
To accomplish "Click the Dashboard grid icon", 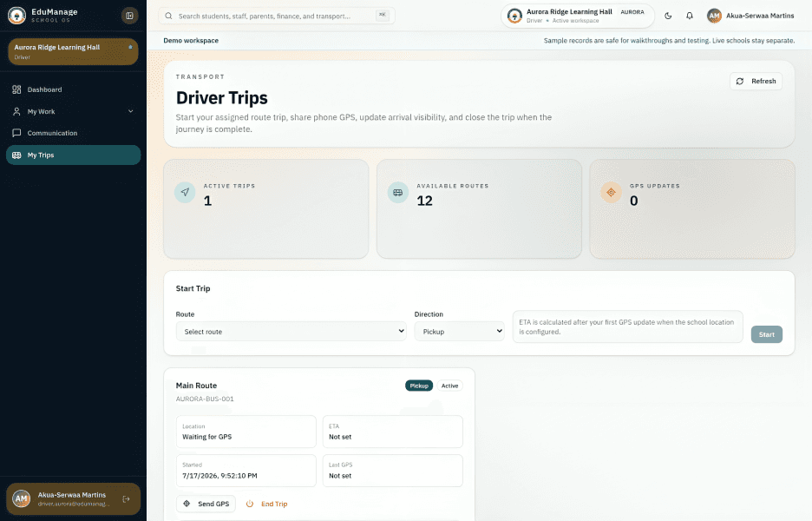I will (x=16, y=89).
